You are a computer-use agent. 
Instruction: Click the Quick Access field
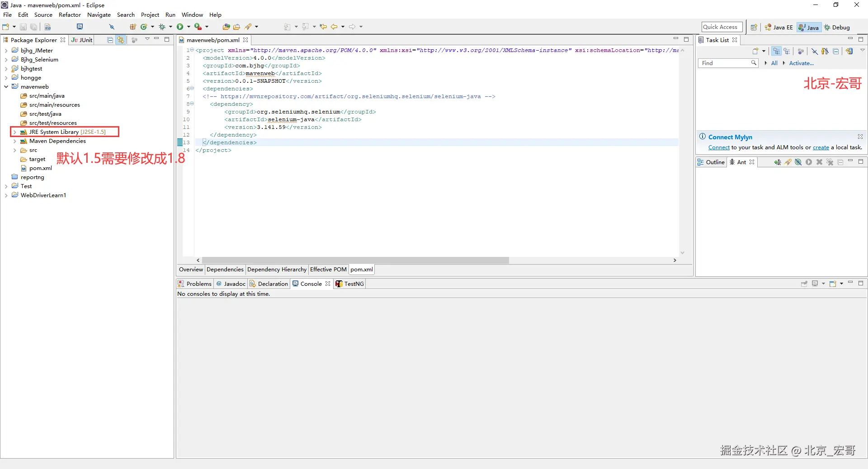(722, 27)
